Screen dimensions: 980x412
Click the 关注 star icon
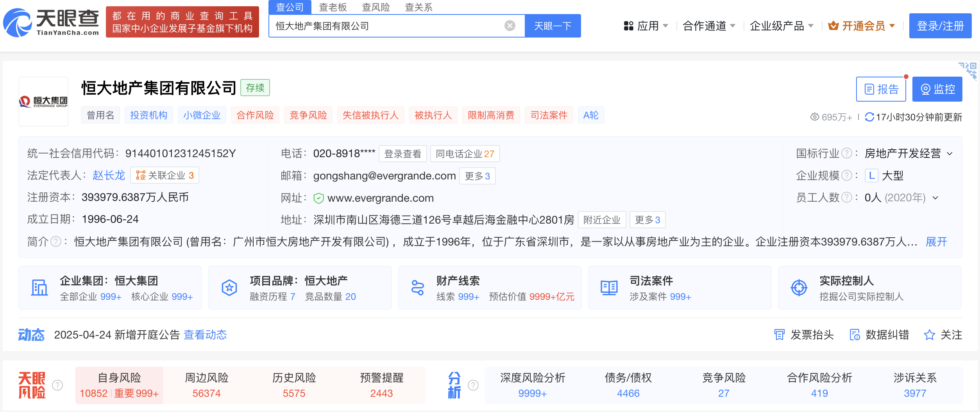coord(929,335)
